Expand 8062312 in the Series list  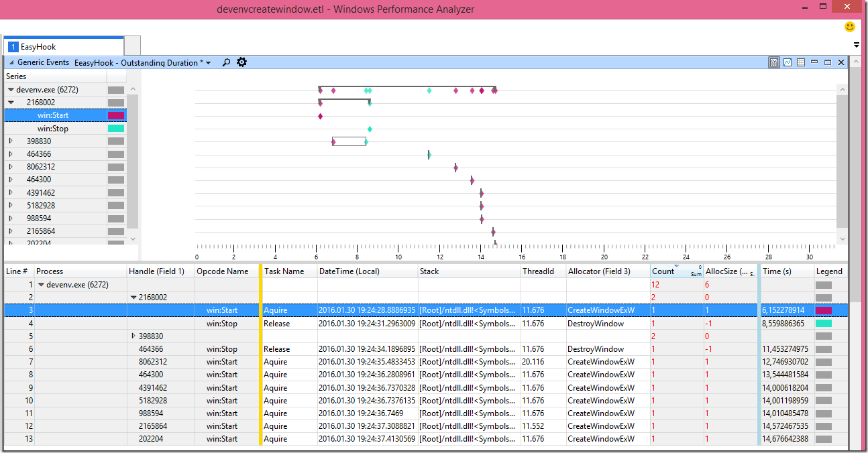point(11,167)
